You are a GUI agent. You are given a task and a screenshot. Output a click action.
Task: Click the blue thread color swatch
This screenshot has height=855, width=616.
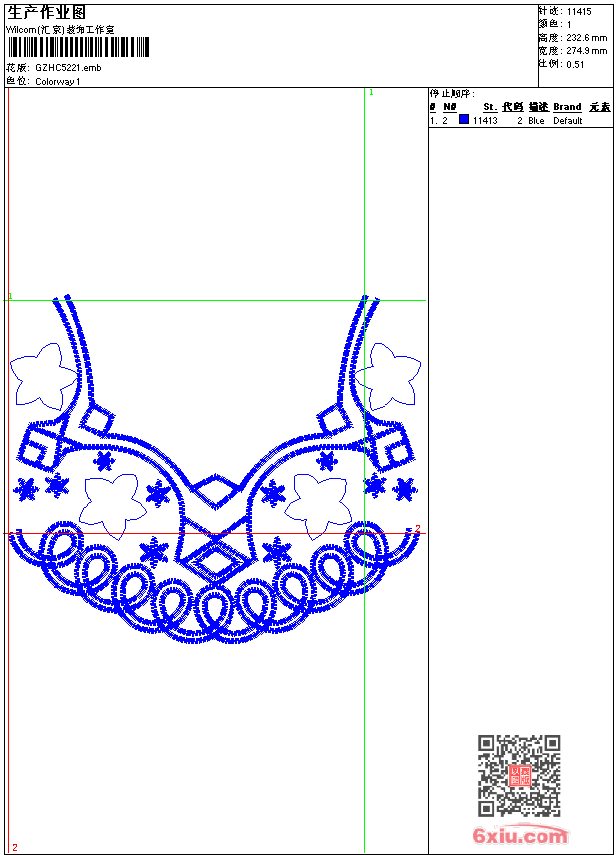click(x=464, y=119)
